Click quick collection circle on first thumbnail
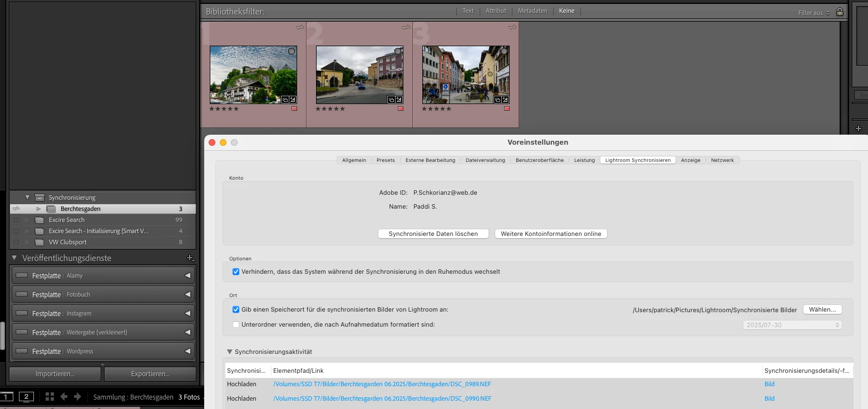Viewport: 868px width, 409px height. [292, 51]
